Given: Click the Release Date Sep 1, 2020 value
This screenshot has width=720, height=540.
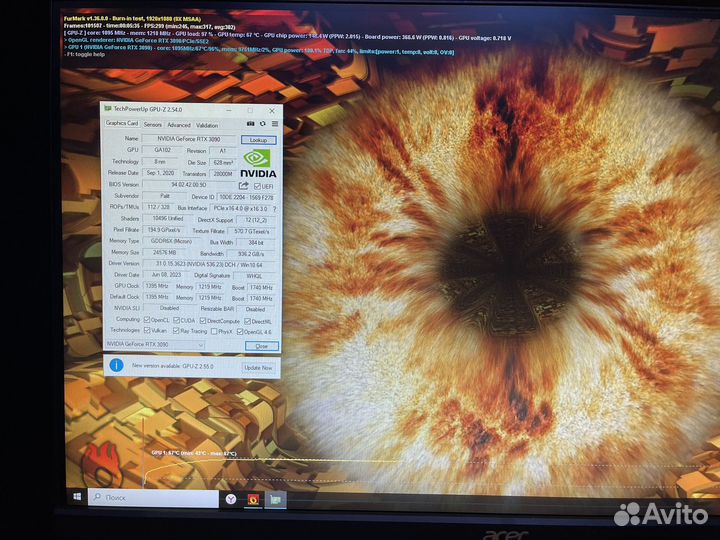Looking at the screenshot, I should (x=160, y=173).
